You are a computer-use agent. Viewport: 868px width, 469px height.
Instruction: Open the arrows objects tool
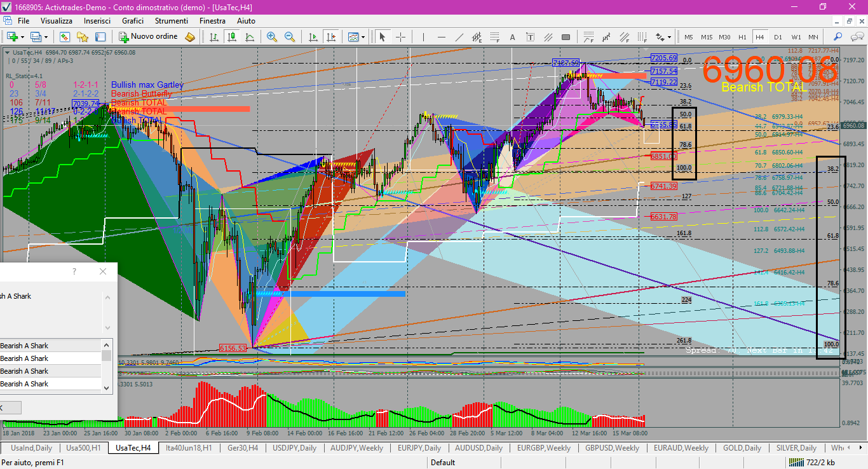coord(660,37)
